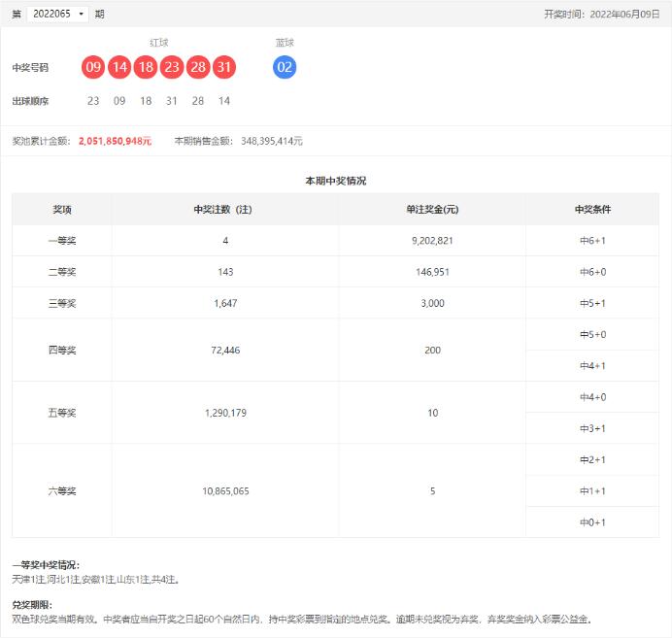672x638 pixels.
Task: Click red ball number 23
Action: [x=172, y=67]
